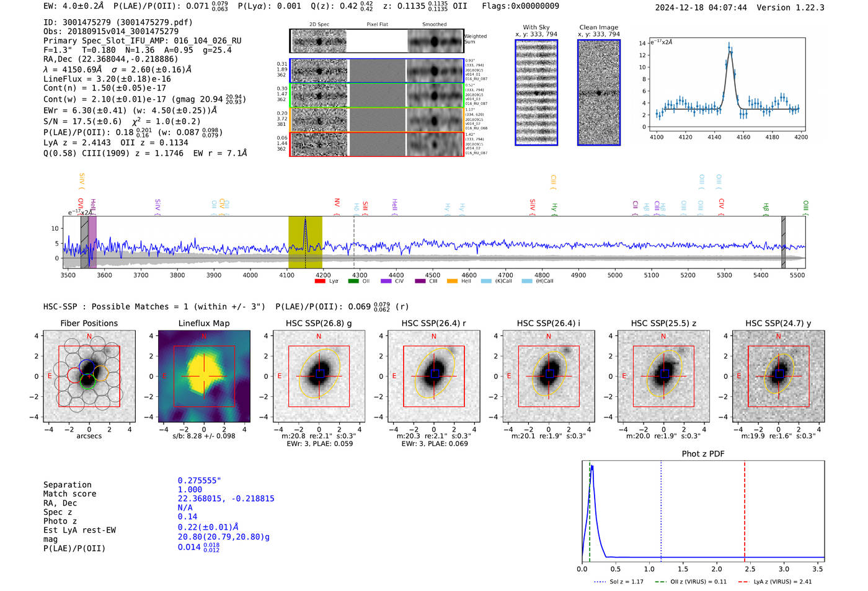868x591 pixels.
Task: Click the hatched gray band near 5460
Action: pyautogui.click(x=783, y=242)
